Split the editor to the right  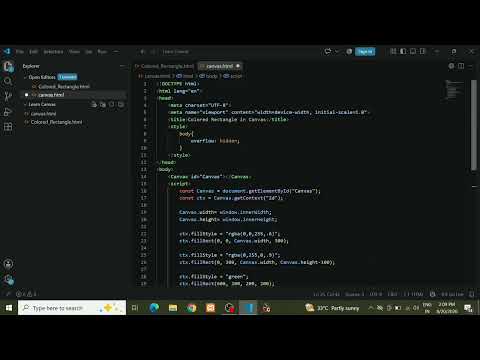pos(461,66)
